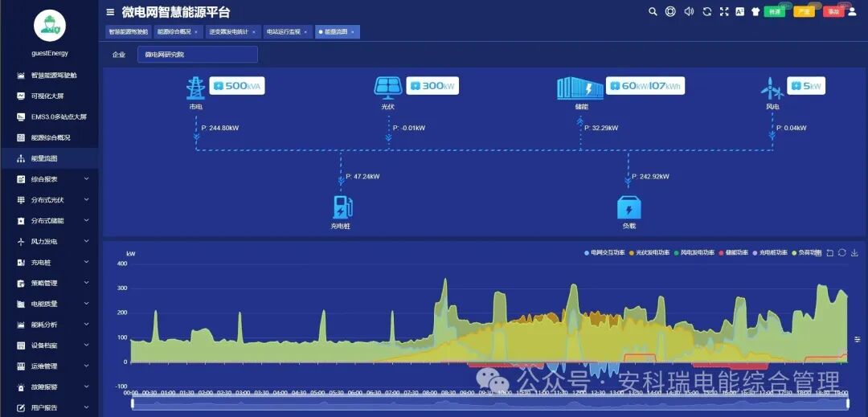Toggle 电网交互功率 legend series
This screenshot has height=417, width=868.
tap(605, 253)
